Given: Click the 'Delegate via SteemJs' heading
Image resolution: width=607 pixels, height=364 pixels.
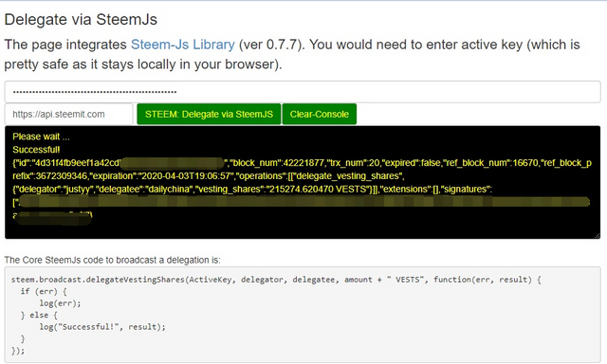Looking at the screenshot, I should [81, 19].
